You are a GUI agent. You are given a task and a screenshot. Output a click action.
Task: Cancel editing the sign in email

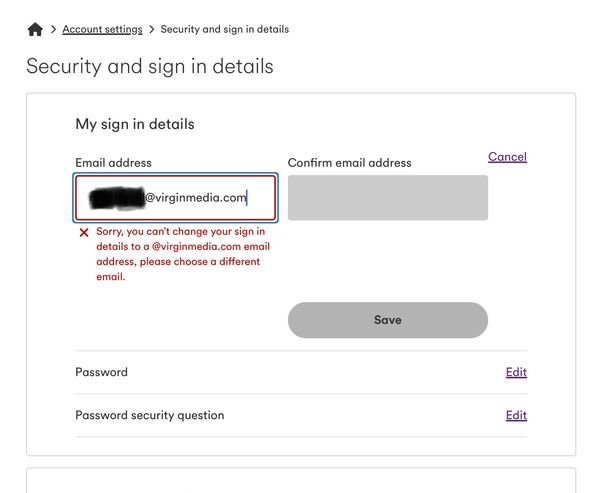click(507, 157)
